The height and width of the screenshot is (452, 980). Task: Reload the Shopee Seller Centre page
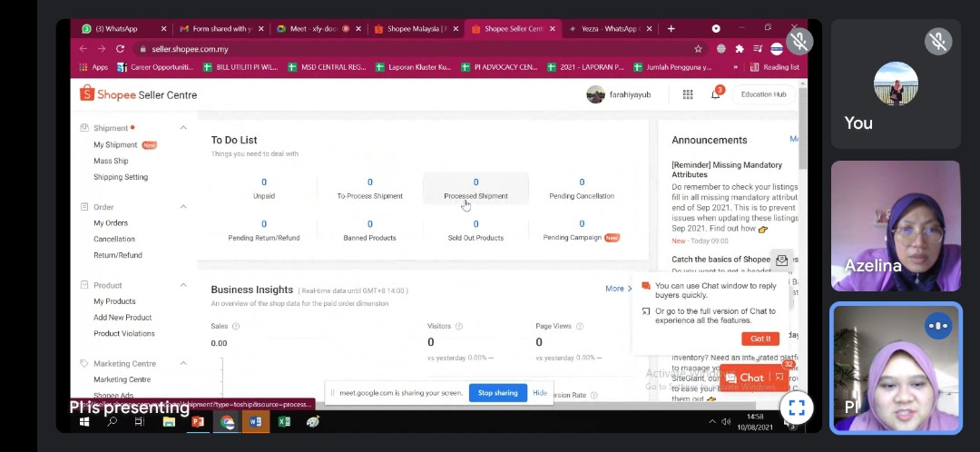(x=120, y=49)
